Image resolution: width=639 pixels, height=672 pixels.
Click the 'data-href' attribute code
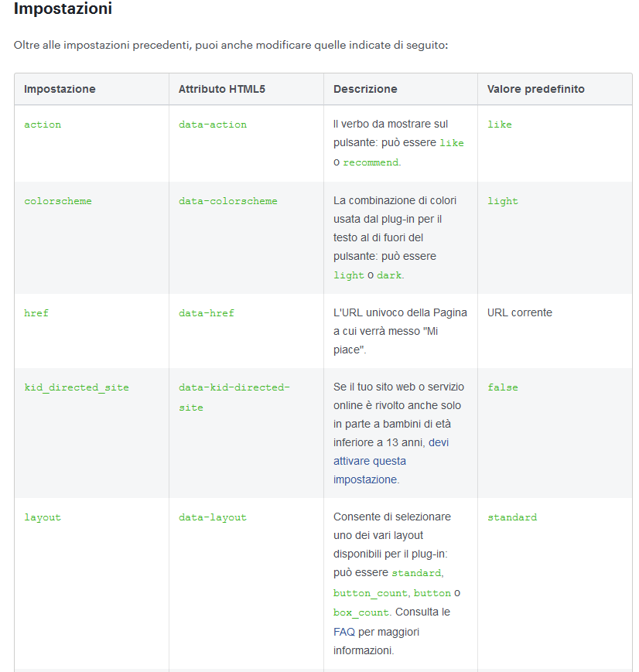(207, 313)
